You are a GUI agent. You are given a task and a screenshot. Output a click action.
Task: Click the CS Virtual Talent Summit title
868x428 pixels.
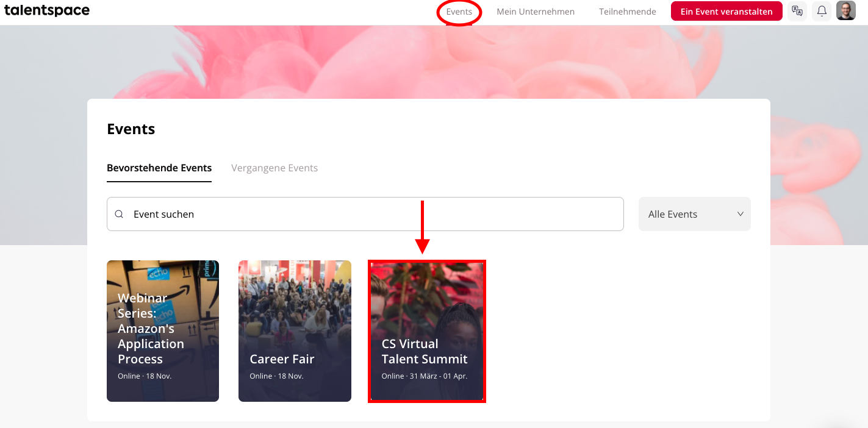tap(425, 351)
